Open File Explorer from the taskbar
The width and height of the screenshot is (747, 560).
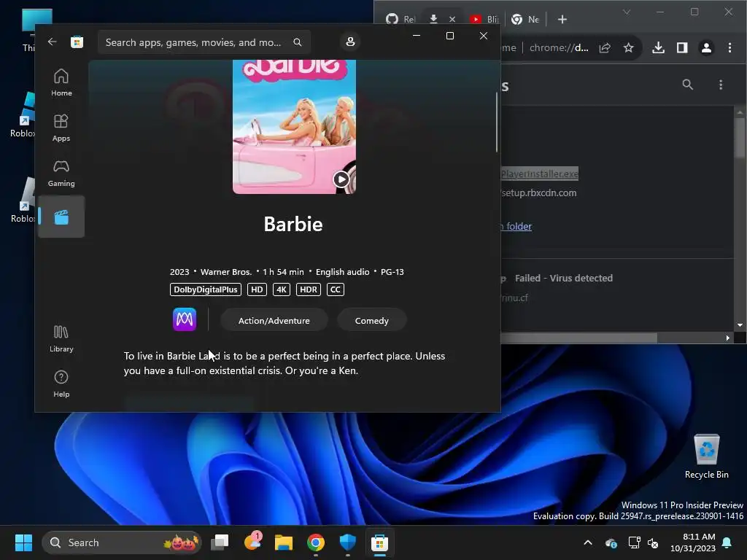(284, 542)
